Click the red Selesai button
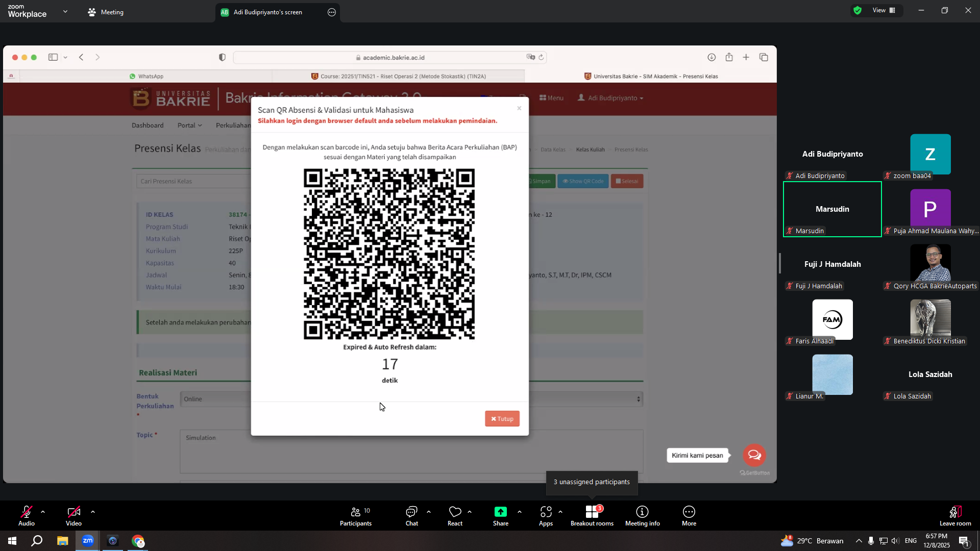This screenshot has height=551, width=980. (x=627, y=181)
